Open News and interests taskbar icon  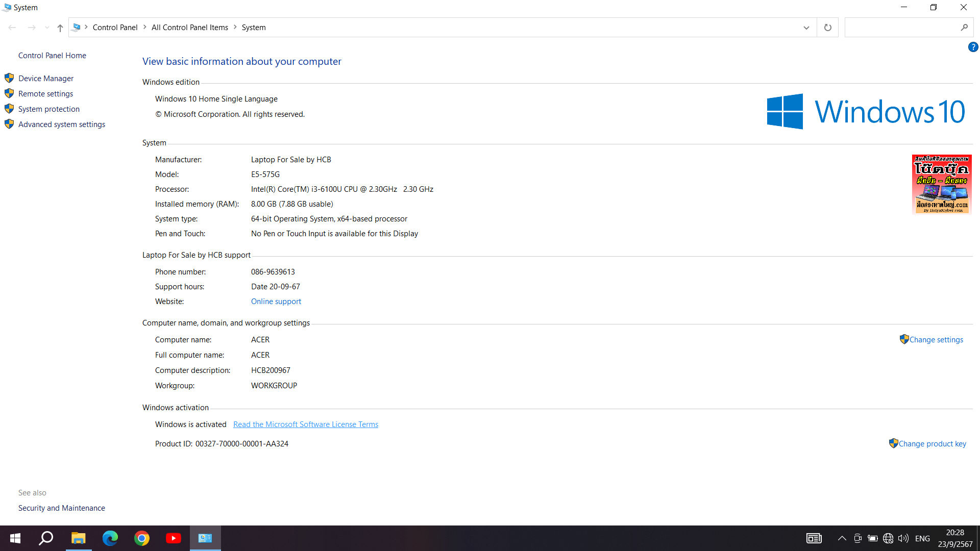[814, 538]
